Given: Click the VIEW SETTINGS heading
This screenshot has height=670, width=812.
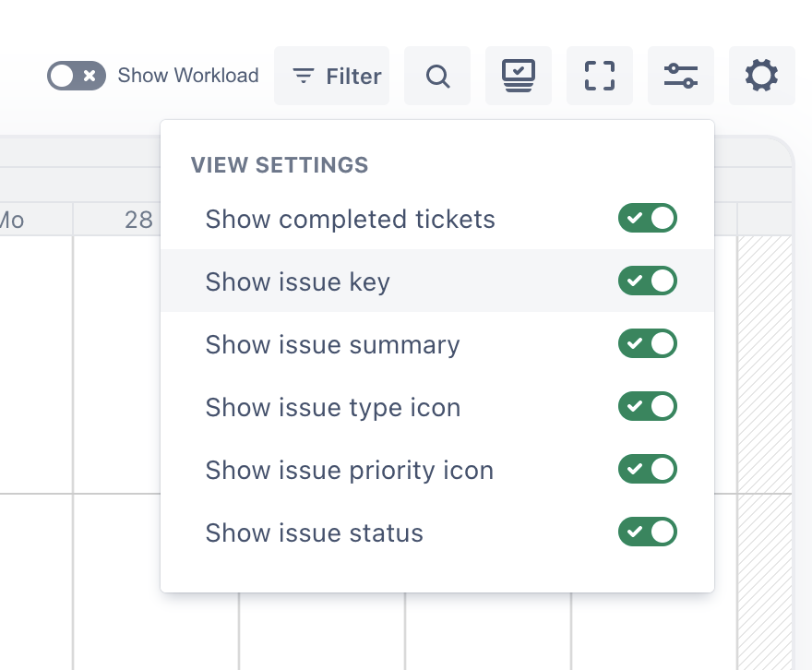Looking at the screenshot, I should point(280,165).
